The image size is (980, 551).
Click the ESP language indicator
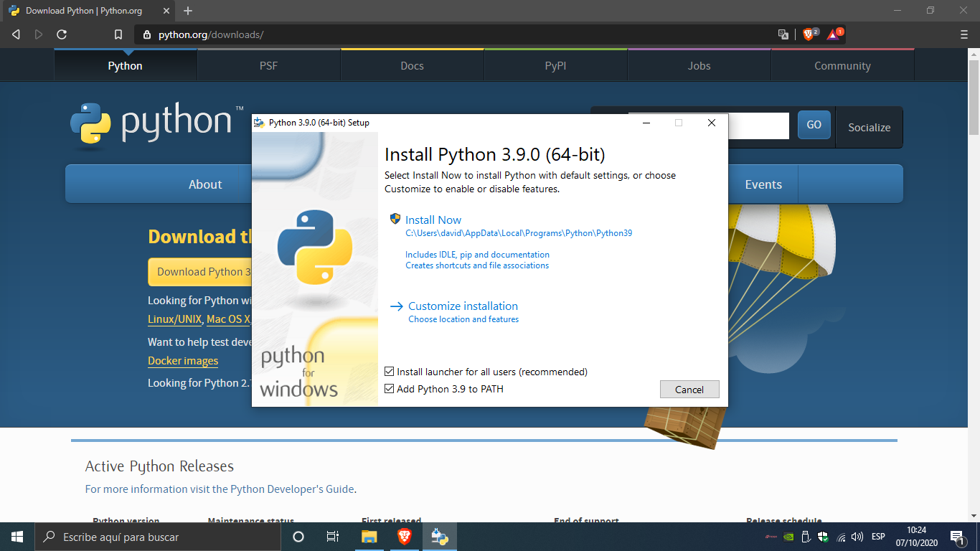point(878,537)
